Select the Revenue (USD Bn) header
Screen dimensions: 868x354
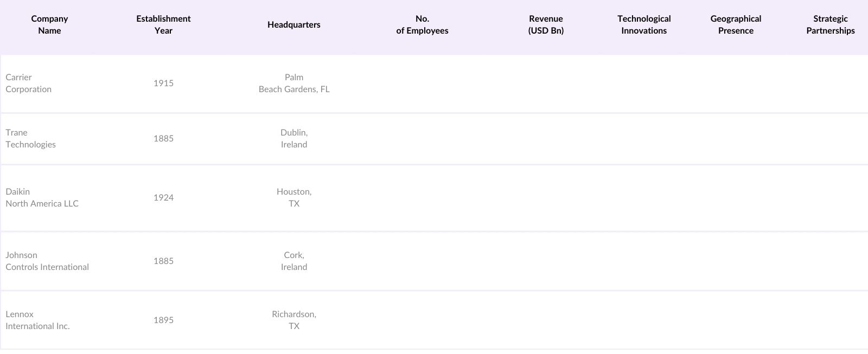click(x=546, y=25)
